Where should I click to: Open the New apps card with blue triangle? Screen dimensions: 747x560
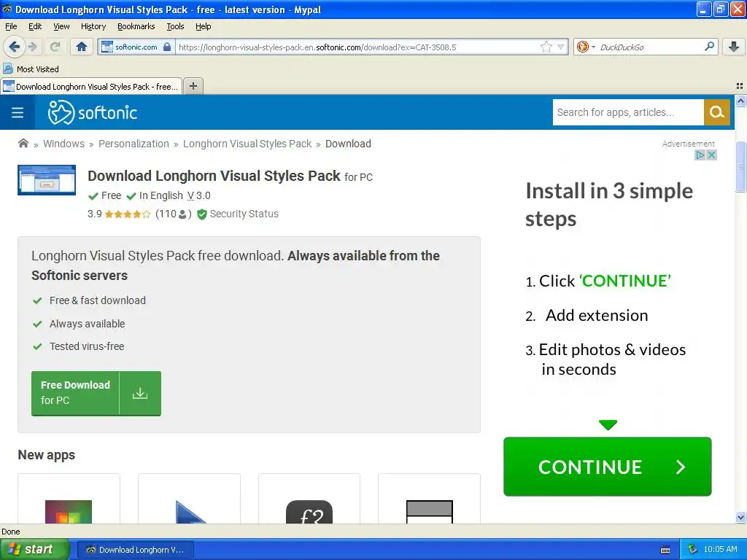click(189, 499)
